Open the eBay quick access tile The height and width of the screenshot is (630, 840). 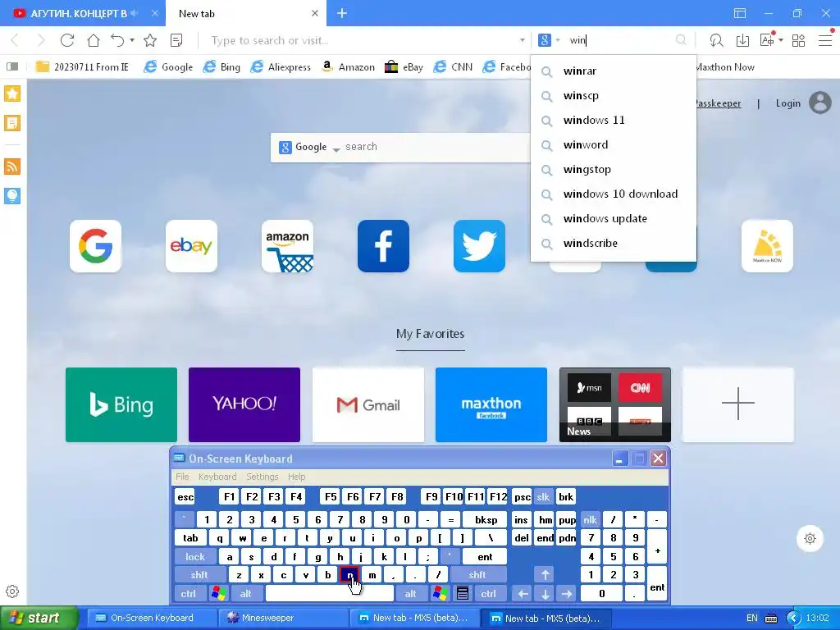191,246
